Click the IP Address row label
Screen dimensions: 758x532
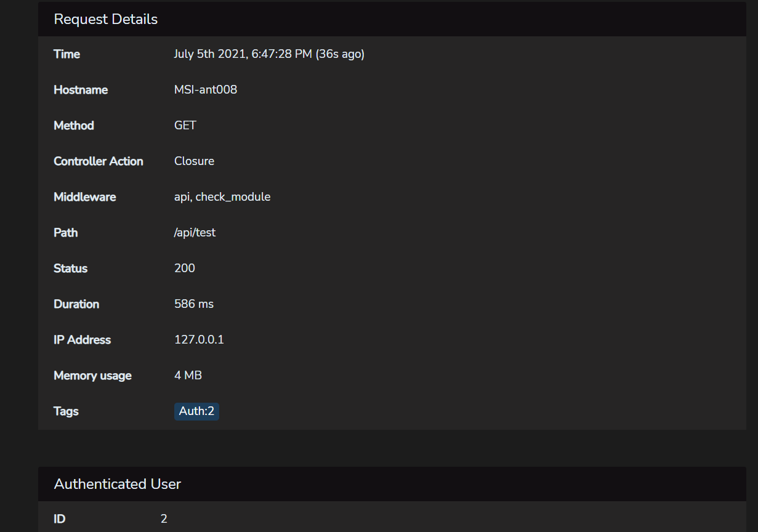pos(83,339)
